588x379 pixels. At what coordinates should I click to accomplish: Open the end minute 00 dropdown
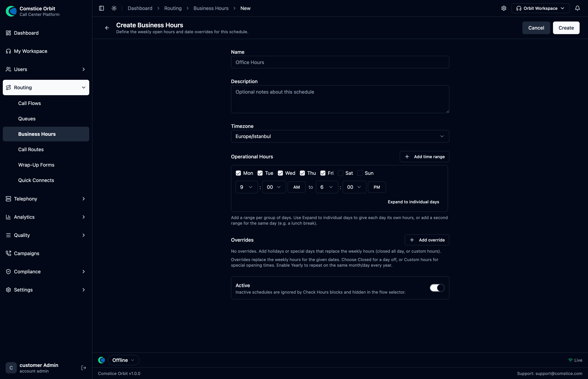[354, 187]
